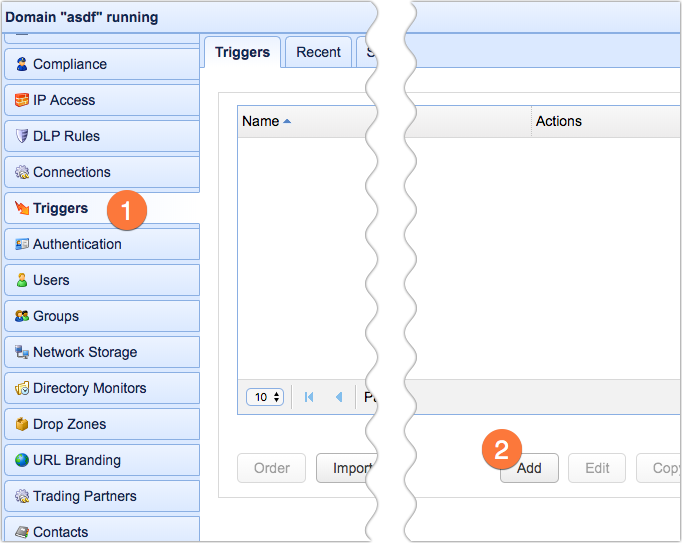Open the page size dropdown showing 10
Screen dimensions: 682x543
pos(265,397)
